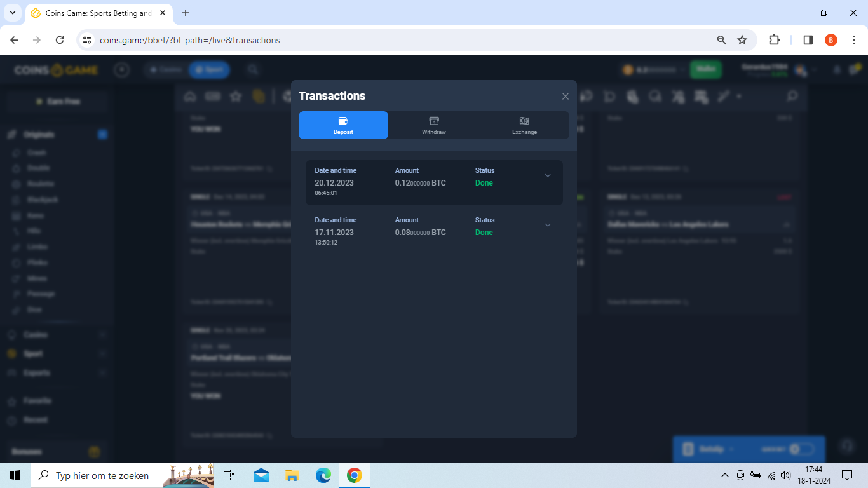
Task: Expand the 20.12.2023 deposit details
Action: coord(548,176)
